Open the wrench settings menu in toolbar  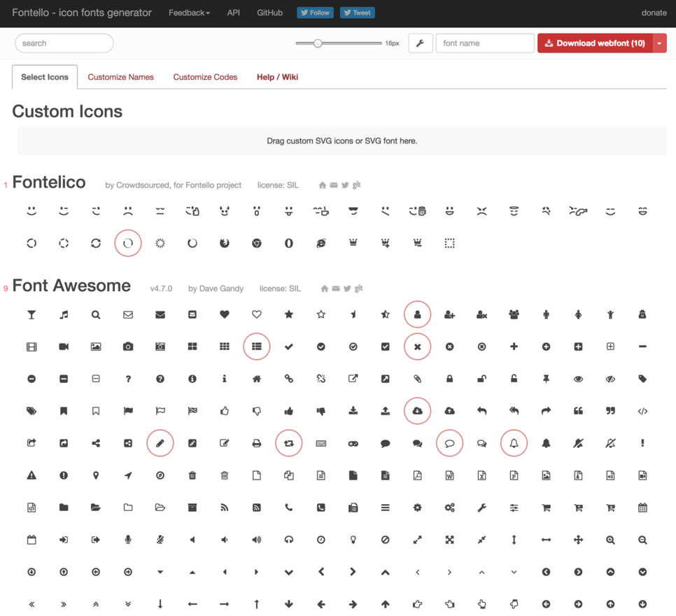[x=421, y=43]
